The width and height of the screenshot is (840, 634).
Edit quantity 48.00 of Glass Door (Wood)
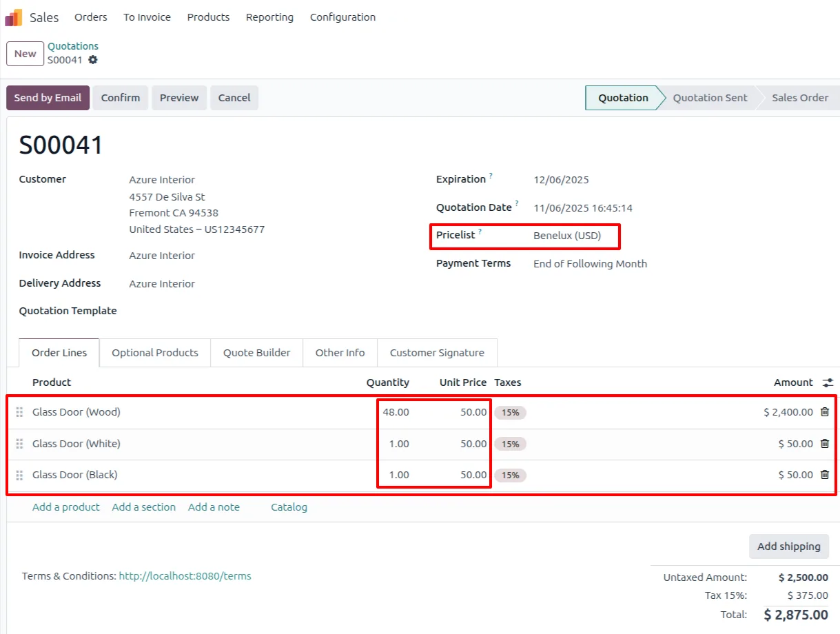click(396, 412)
